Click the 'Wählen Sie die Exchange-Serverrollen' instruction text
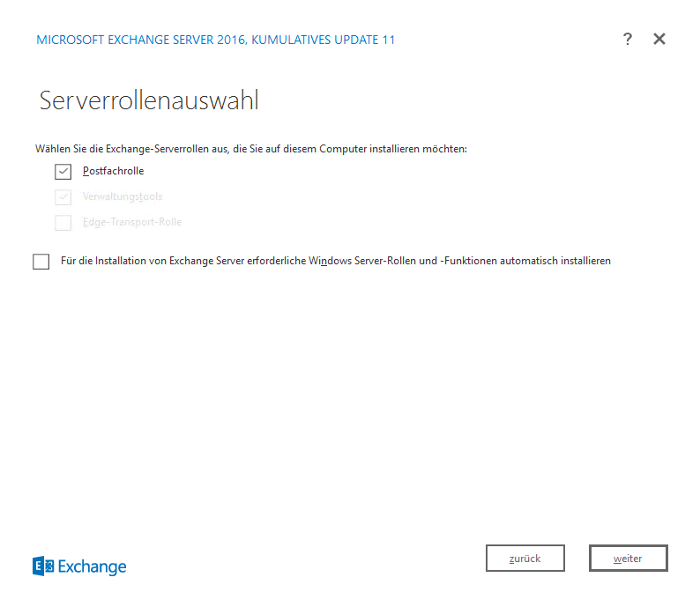The width and height of the screenshot is (700, 607). [251, 149]
